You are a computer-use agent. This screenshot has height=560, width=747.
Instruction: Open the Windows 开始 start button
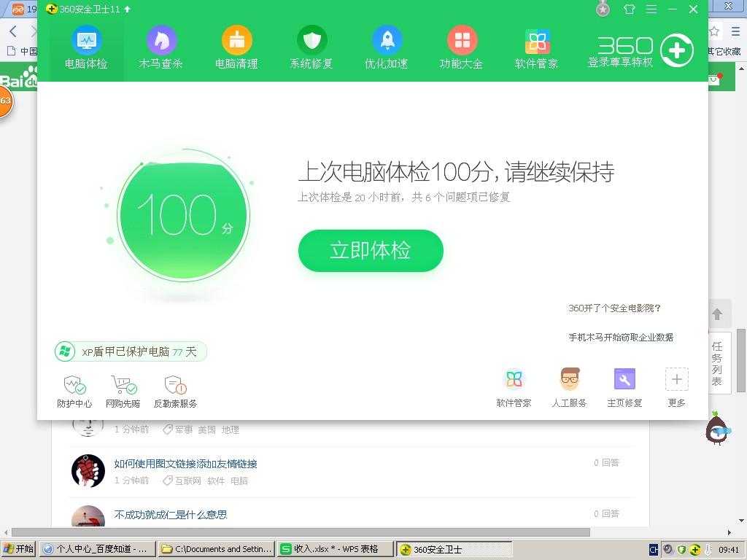point(18,549)
